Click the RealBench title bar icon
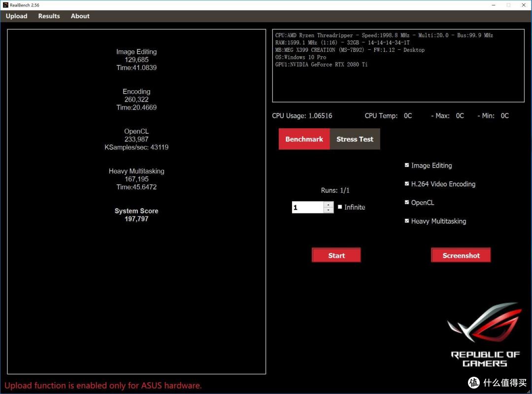This screenshot has height=394, width=532. pyautogui.click(x=5, y=5)
